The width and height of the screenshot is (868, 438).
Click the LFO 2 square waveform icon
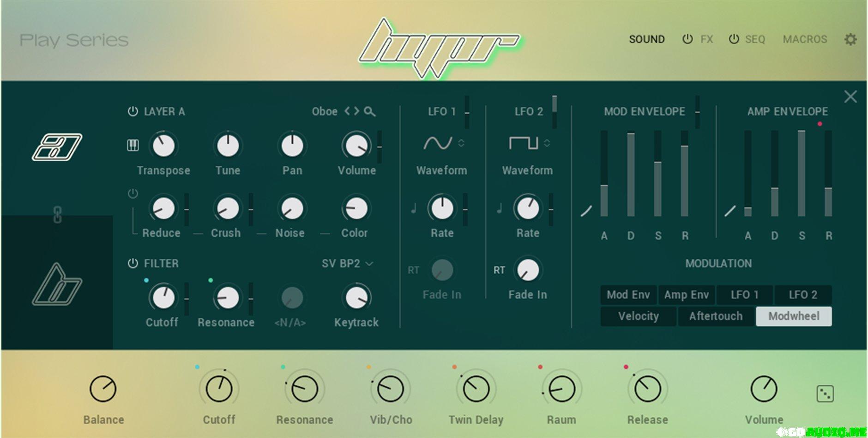pos(524,143)
